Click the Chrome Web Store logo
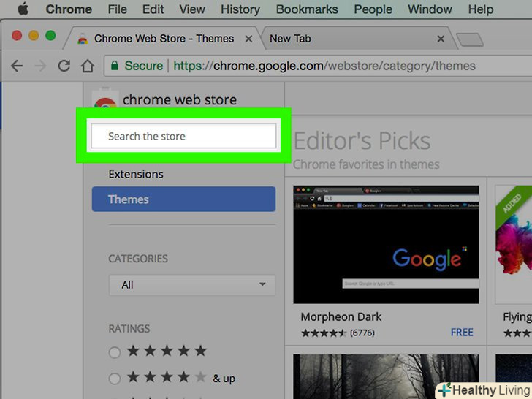This screenshot has width=532, height=399. coord(105,99)
